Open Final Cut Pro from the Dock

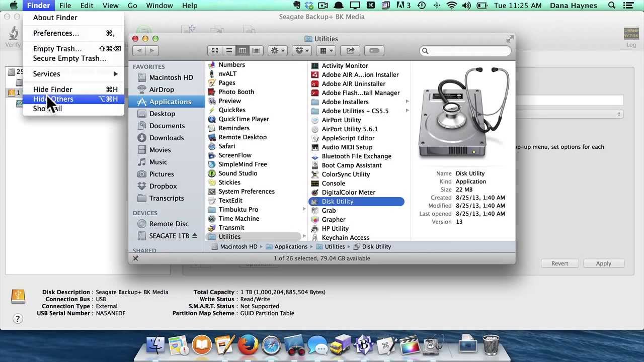[x=410, y=346]
